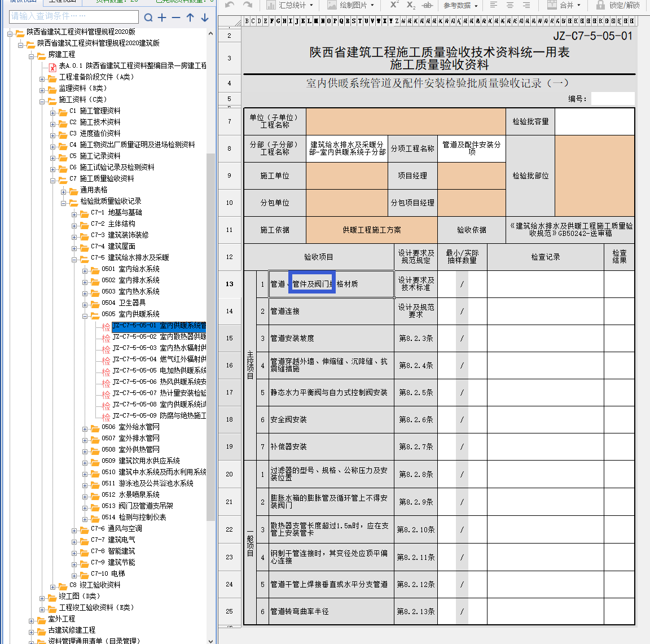The image size is (650, 644).
Task: Select row header 13
Action: pos(229,284)
